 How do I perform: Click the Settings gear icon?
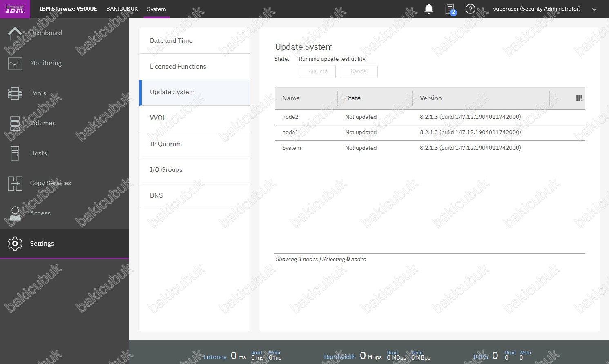[x=15, y=244]
